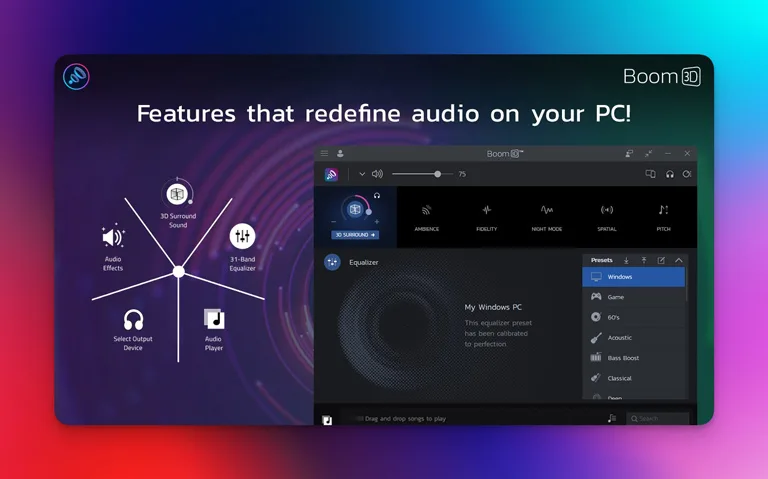Click the gamepad icon beside Game preset
The image size is (768, 479).
[x=596, y=296]
